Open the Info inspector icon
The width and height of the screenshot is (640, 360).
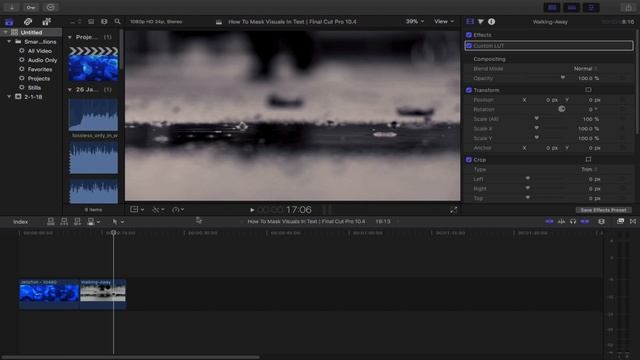click(x=491, y=22)
